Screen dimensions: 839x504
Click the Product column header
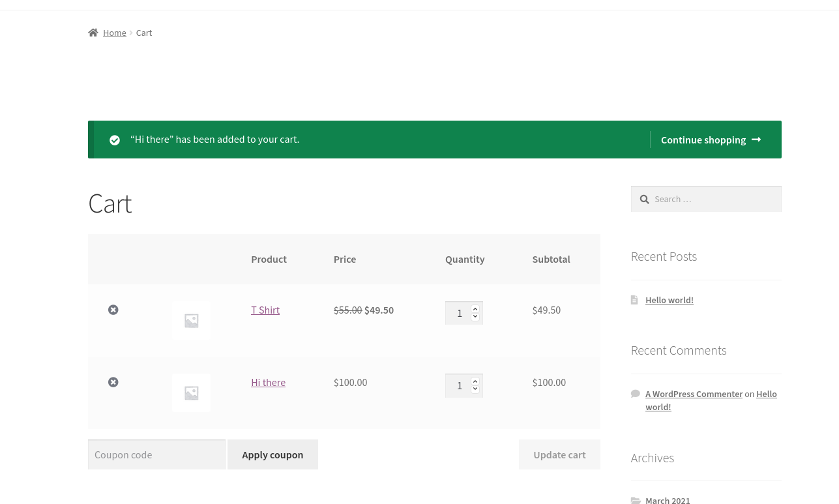[269, 259]
